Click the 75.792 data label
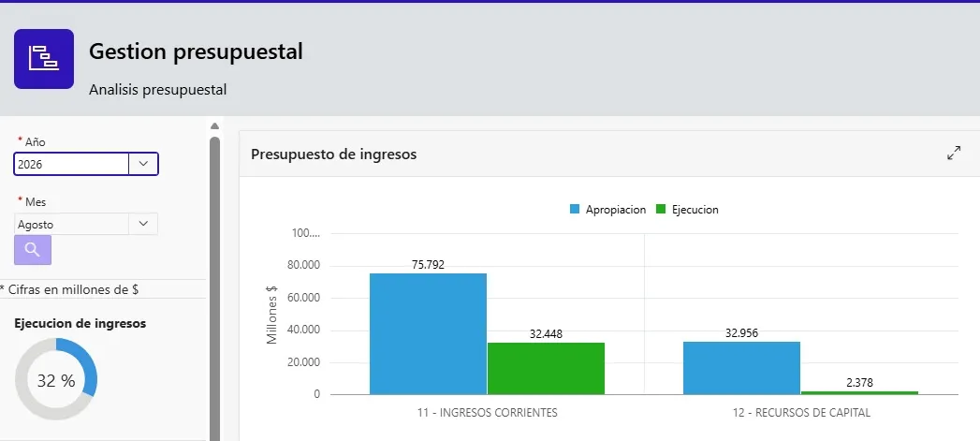The width and height of the screenshot is (980, 441). pos(428,265)
